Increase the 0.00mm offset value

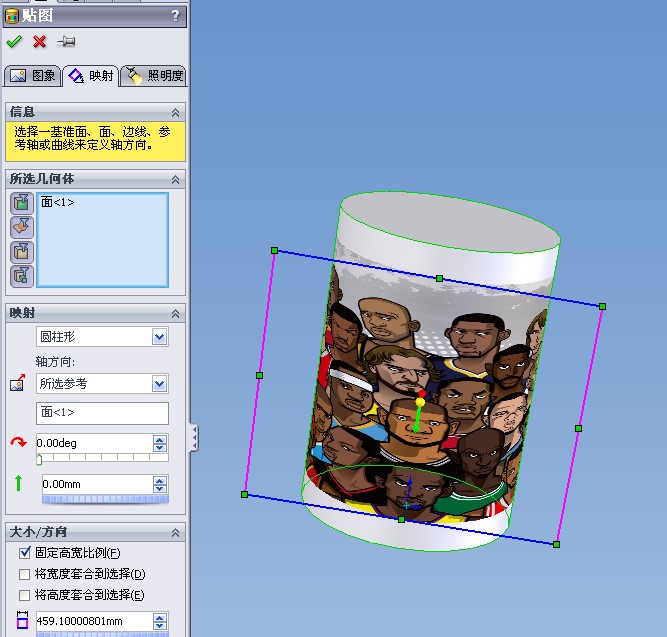click(x=160, y=480)
